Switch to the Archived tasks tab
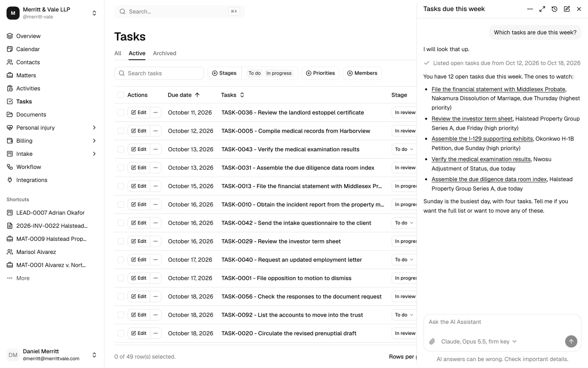 click(x=165, y=53)
